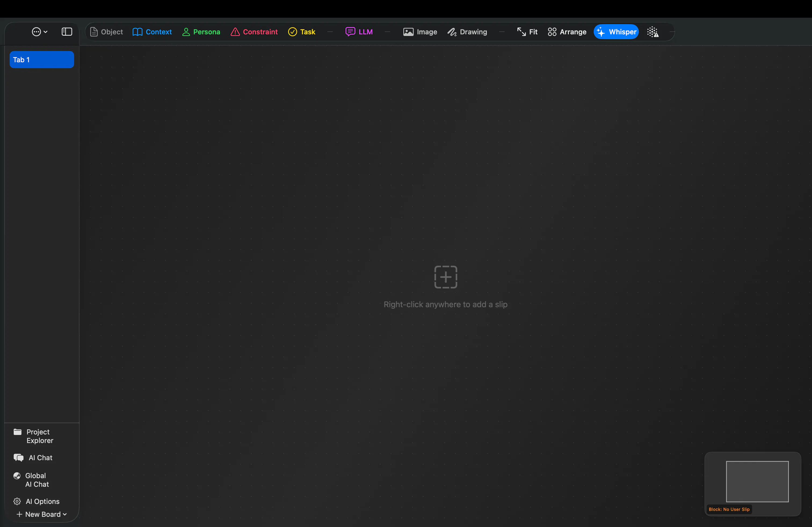Open the Project Explorer
Screen dimensions: 812x527
[x=34, y=436]
